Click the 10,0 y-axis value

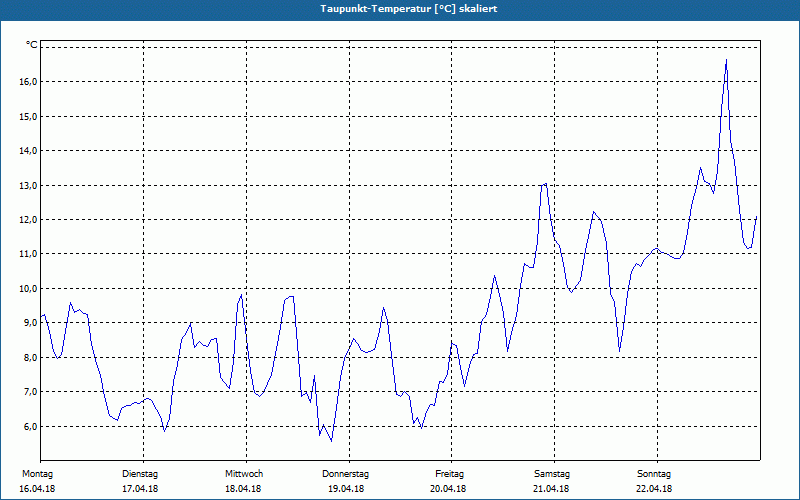[28, 288]
